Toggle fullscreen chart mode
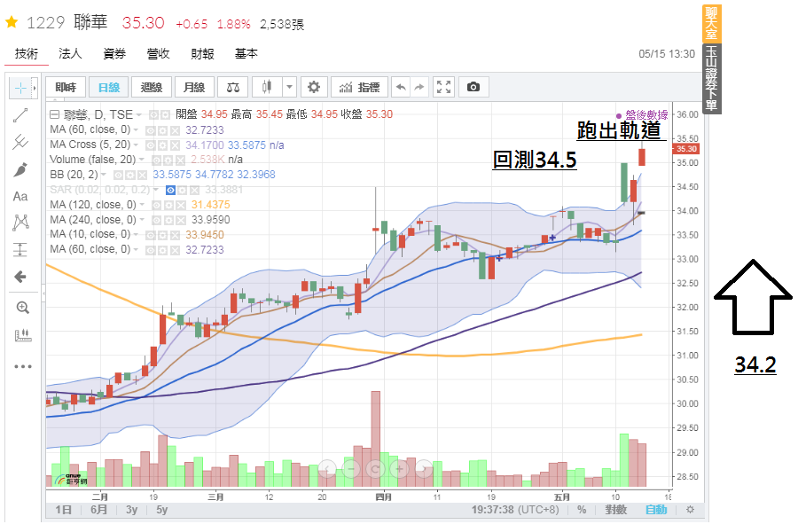Screen dimensions: 798x532 pyautogui.click(x=444, y=87)
